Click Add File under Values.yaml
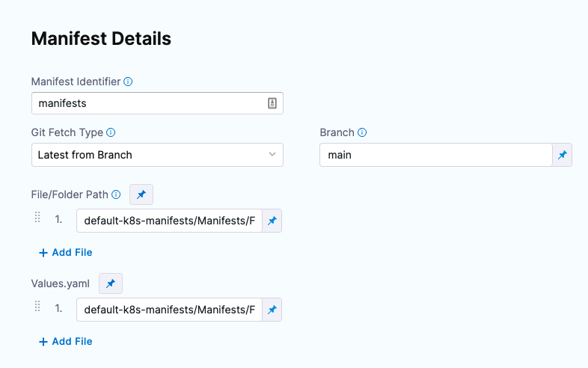 point(66,342)
